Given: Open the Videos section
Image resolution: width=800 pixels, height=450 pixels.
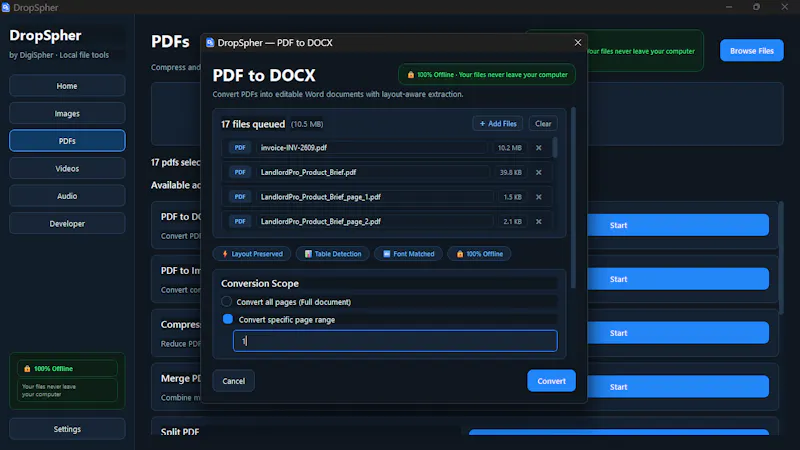Looking at the screenshot, I should tap(67, 168).
